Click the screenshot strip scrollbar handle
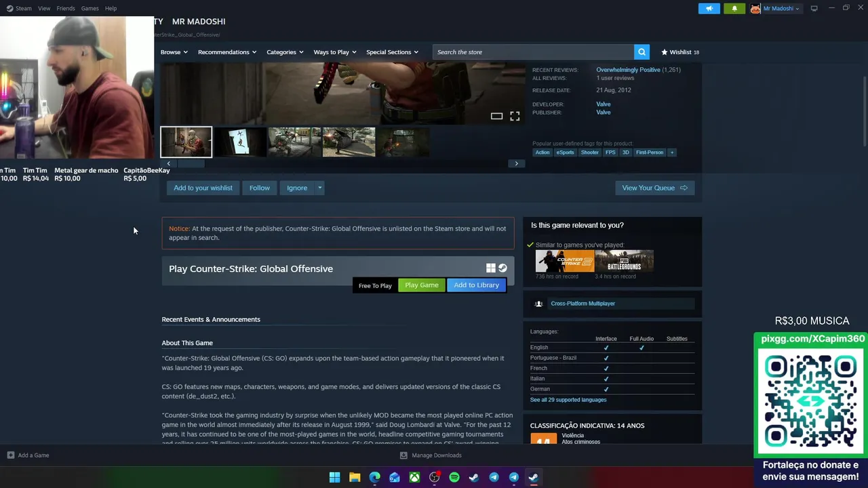 point(191,163)
